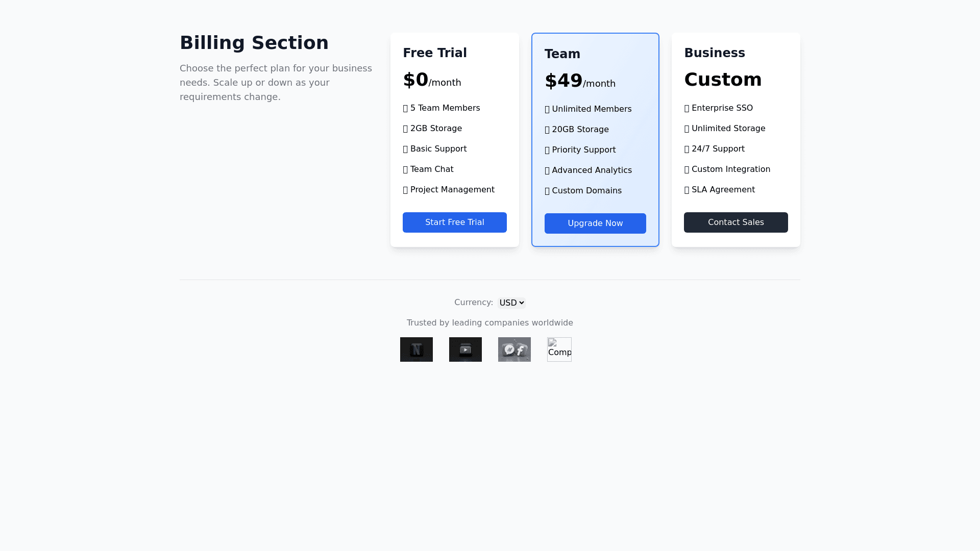The height and width of the screenshot is (551, 980).
Task: Click the icon beside 5 Team Members
Action: [x=406, y=108]
